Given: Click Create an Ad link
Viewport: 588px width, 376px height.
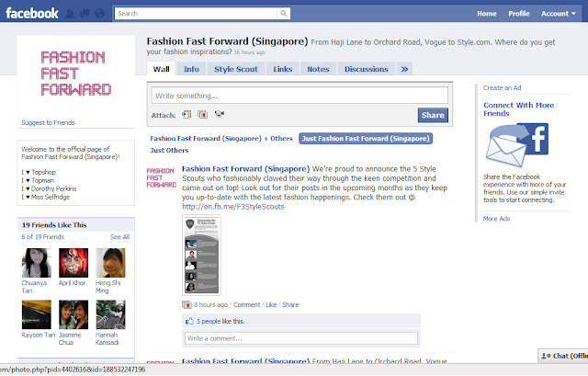Looking at the screenshot, I should point(503,88).
